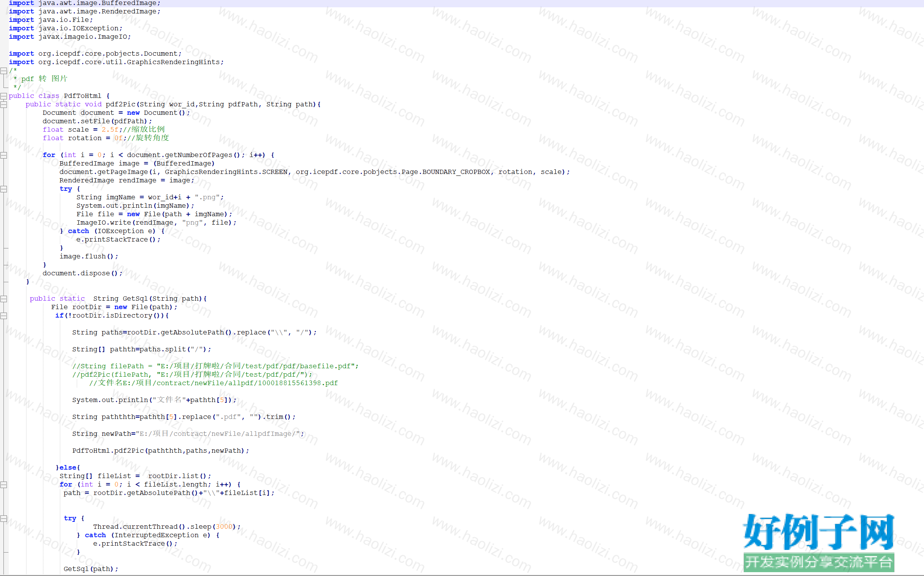Click 'File rootDir = new File(path);' line
Viewport: 924px width, 576px height.
coord(114,307)
